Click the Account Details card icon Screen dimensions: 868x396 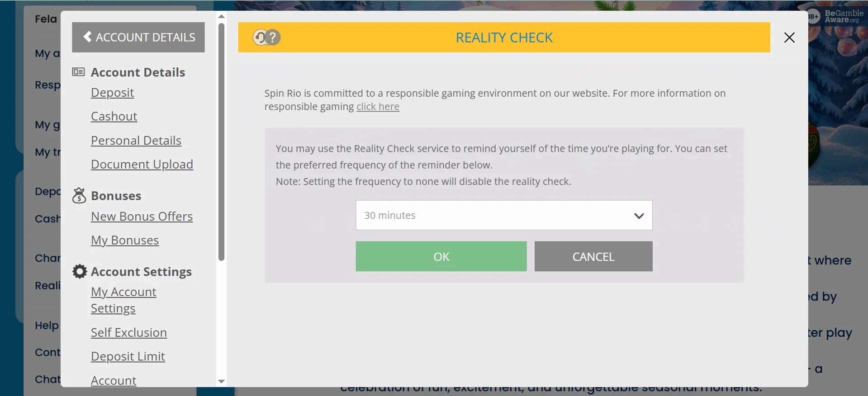click(x=78, y=72)
